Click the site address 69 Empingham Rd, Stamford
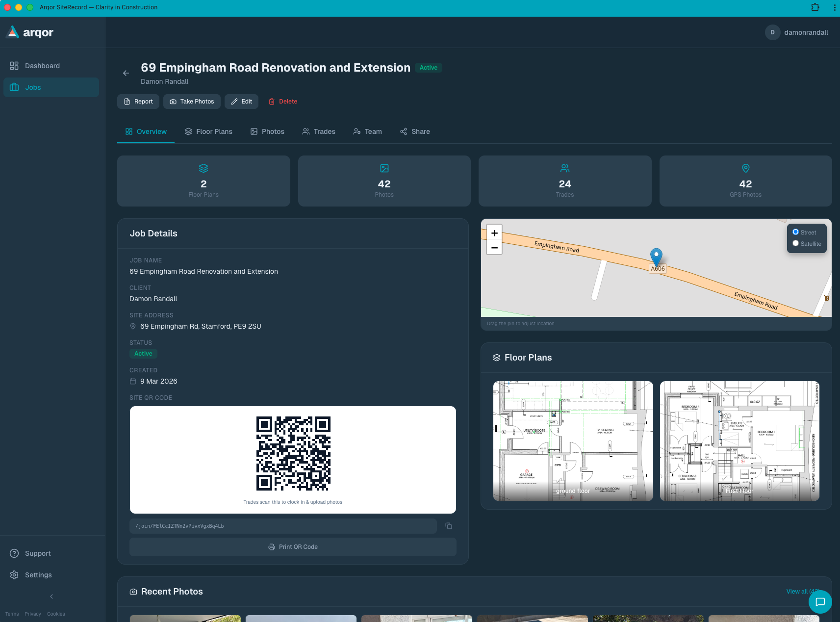 point(201,326)
